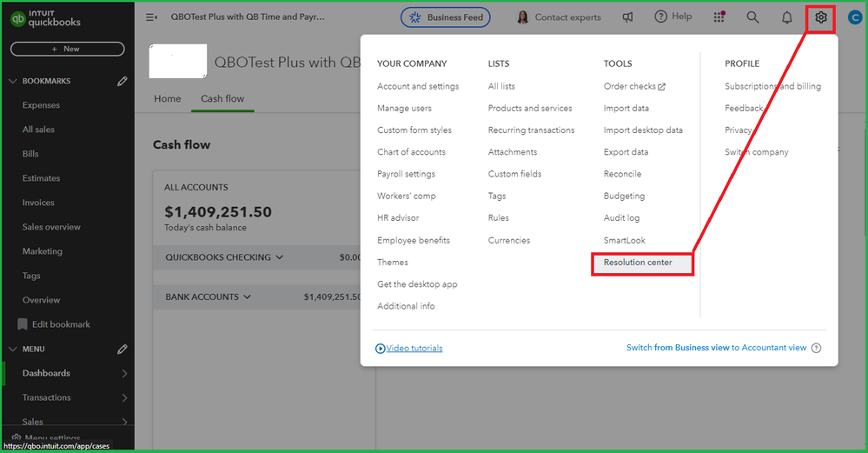This screenshot has height=453, width=868.
Task: Switch to the Home tab
Action: coord(167,98)
